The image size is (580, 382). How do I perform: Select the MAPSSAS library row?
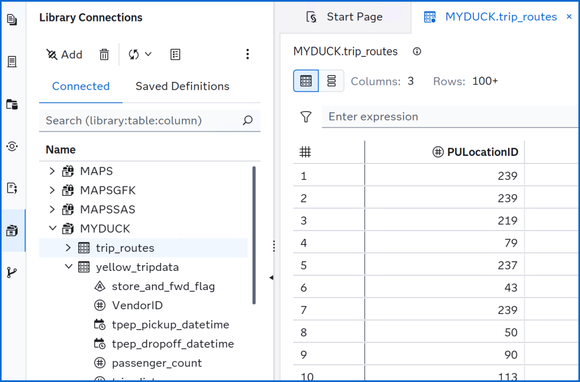[144, 210]
